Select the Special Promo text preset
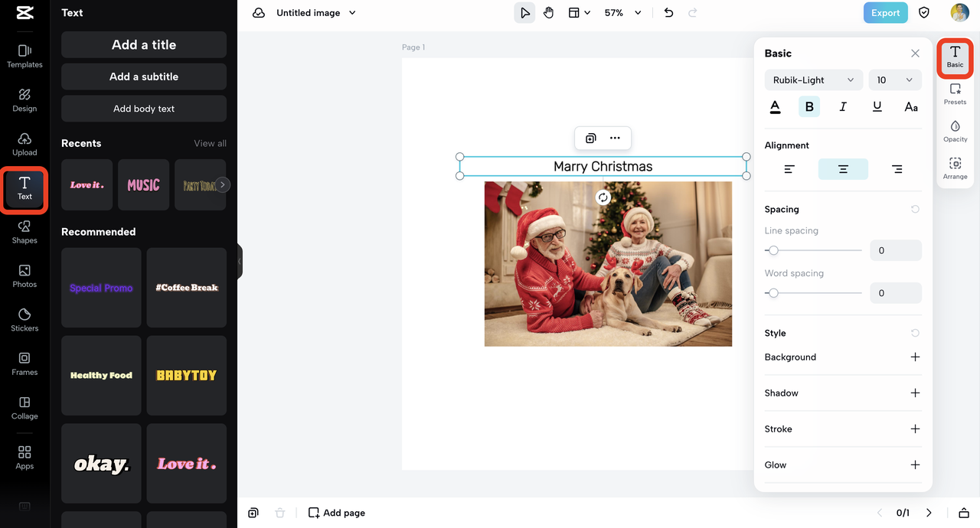 coord(101,288)
